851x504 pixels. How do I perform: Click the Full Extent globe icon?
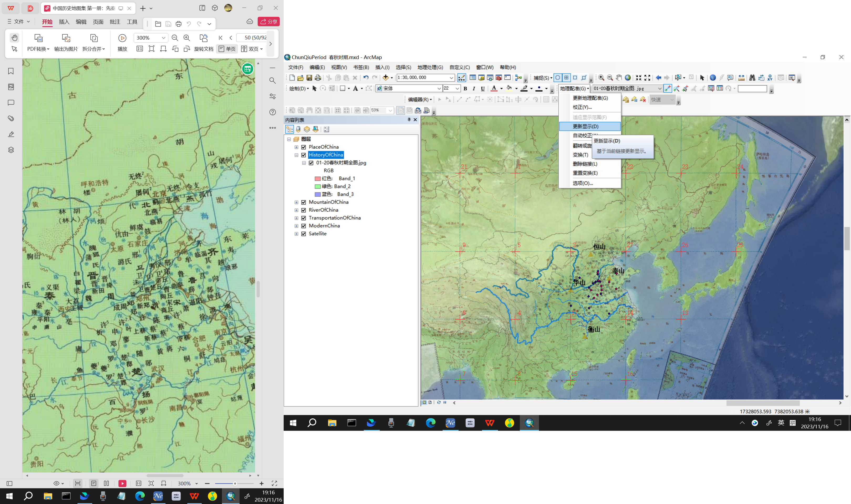tap(628, 78)
